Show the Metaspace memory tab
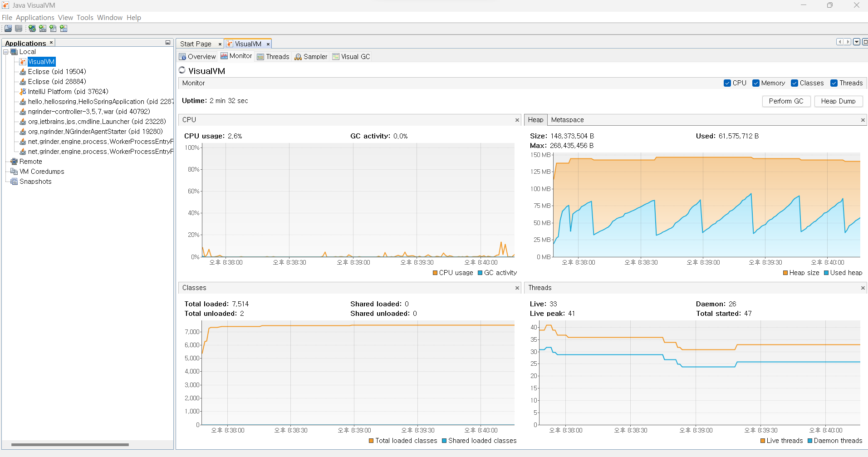868x457 pixels. tap(567, 120)
